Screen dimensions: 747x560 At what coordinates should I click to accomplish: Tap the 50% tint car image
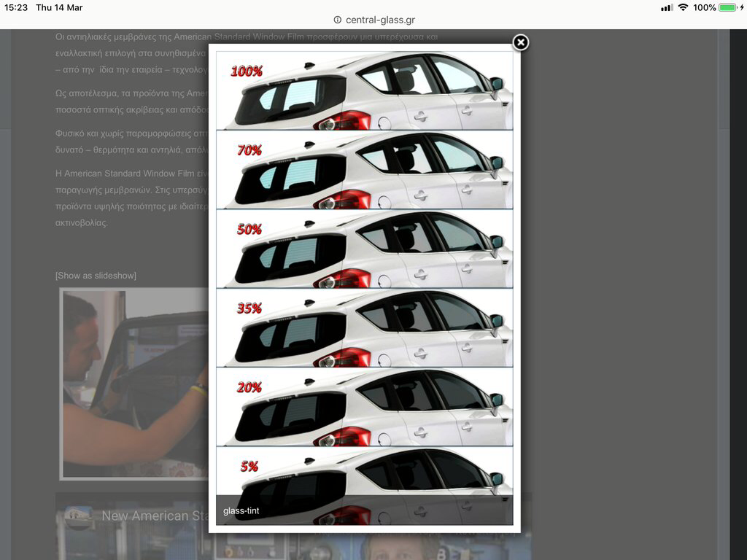(x=365, y=249)
